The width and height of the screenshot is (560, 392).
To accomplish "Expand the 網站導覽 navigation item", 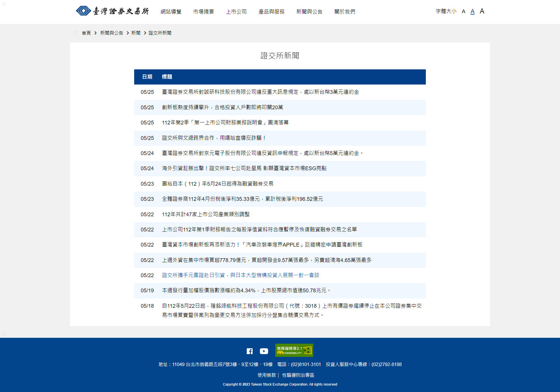I will pyautogui.click(x=171, y=12).
